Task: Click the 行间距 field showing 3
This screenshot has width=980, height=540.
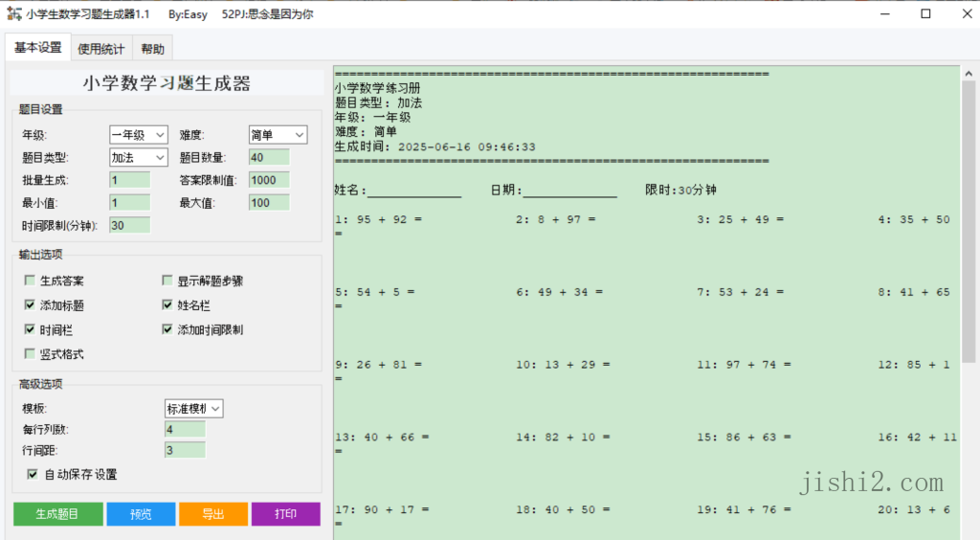Action: [x=185, y=450]
